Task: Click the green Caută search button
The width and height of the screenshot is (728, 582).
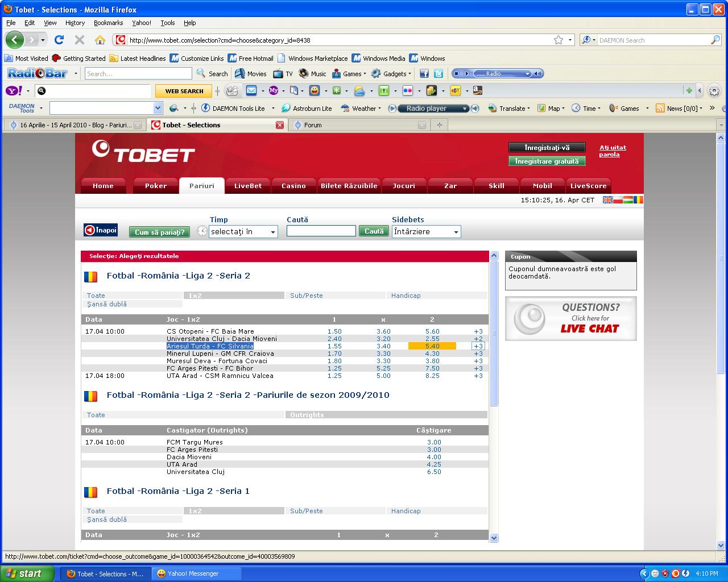Action: click(374, 231)
